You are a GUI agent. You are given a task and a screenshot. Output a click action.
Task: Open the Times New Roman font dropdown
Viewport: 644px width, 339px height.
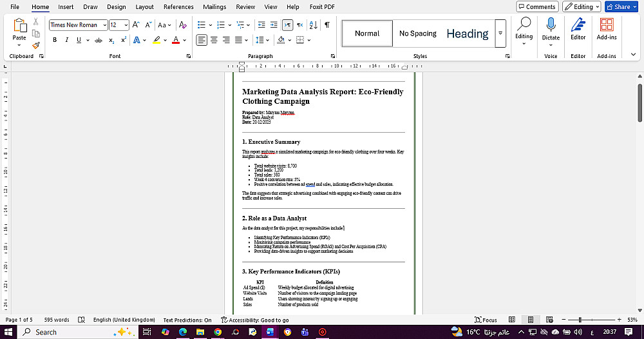coord(79,25)
